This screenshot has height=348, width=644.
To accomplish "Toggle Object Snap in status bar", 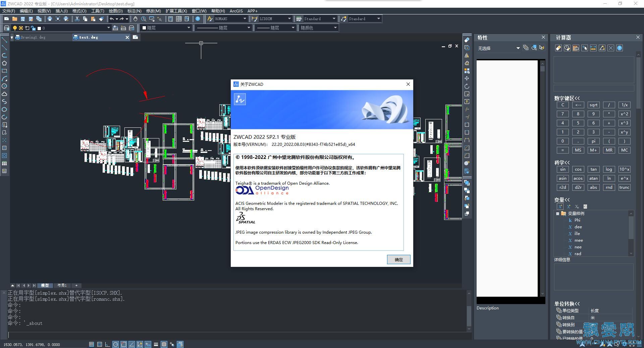I will (x=123, y=344).
